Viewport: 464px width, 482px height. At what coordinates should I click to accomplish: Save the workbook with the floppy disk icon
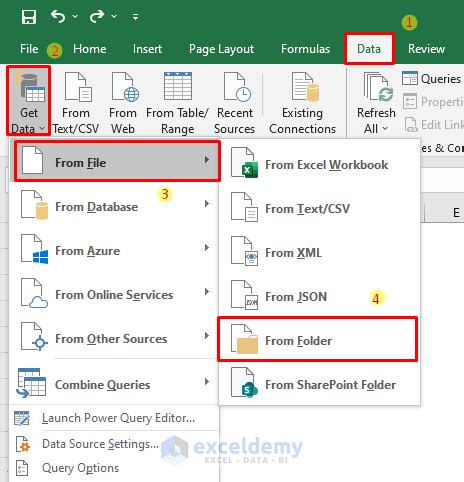tap(29, 17)
